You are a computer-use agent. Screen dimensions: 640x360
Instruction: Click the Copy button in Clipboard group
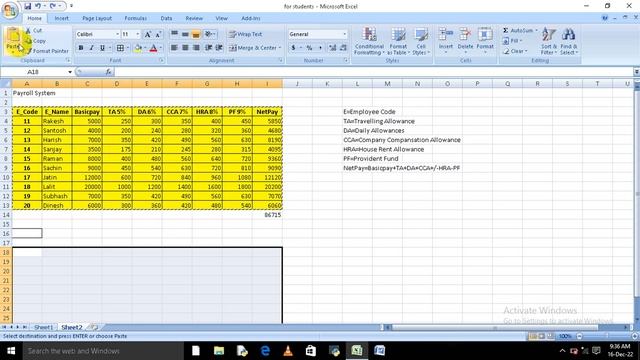(x=36, y=41)
